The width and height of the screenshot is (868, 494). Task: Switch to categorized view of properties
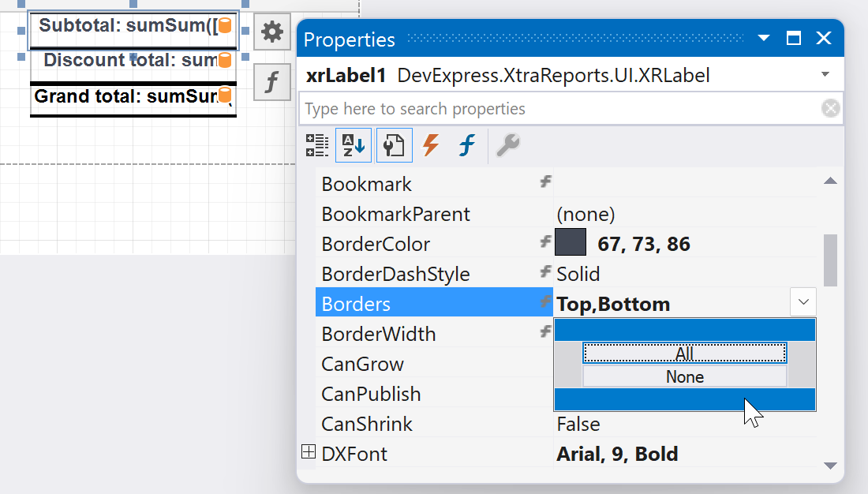(316, 145)
